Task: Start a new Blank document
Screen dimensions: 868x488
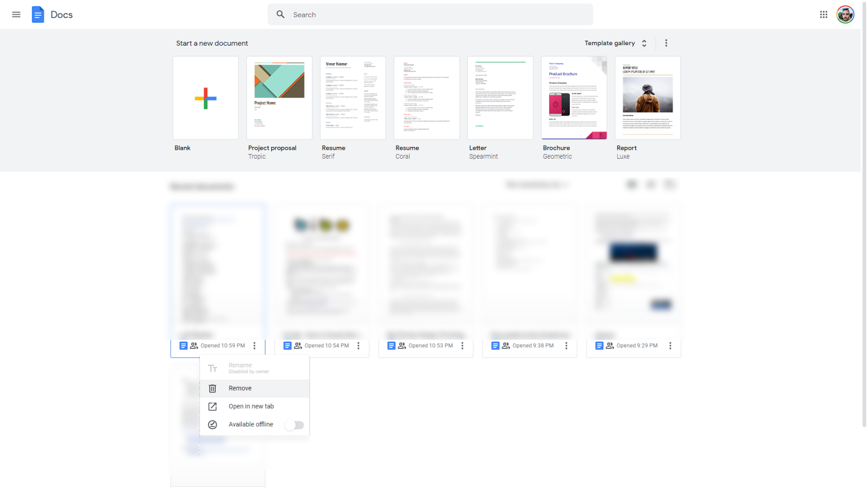Action: click(x=205, y=97)
